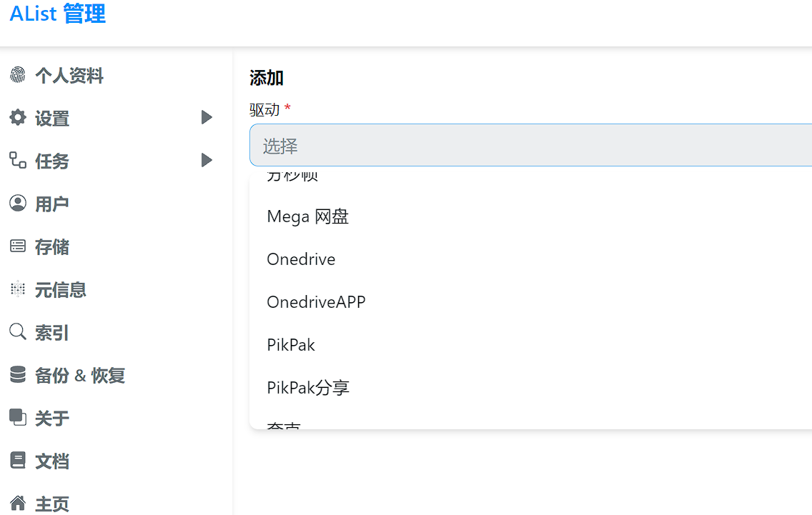Click the 文档 book icon
The height and width of the screenshot is (515, 812).
coord(17,461)
